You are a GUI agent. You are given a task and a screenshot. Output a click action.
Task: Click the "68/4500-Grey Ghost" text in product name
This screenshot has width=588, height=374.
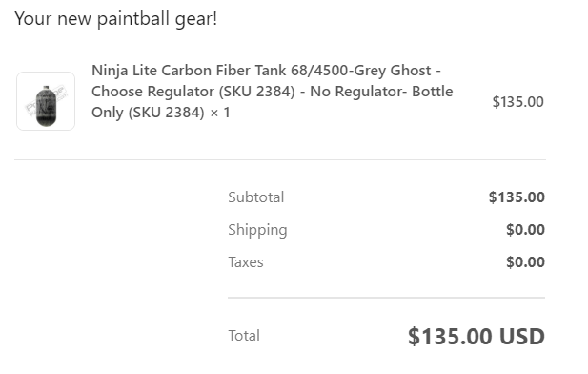pyautogui.click(x=361, y=71)
